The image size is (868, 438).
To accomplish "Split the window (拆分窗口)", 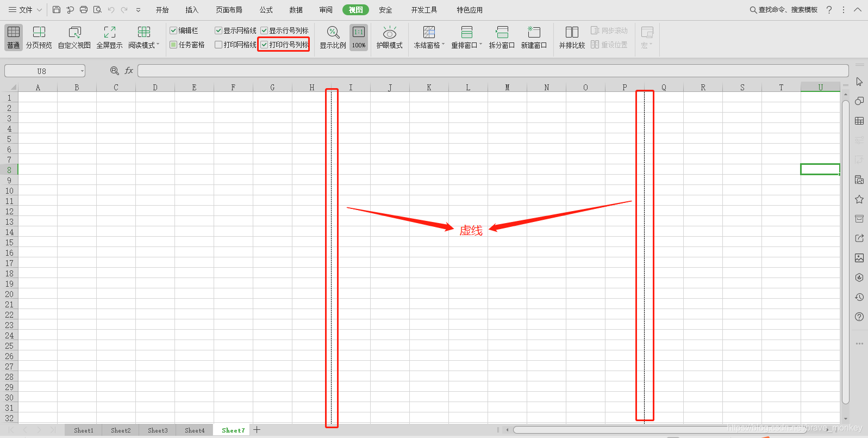I will coord(502,37).
